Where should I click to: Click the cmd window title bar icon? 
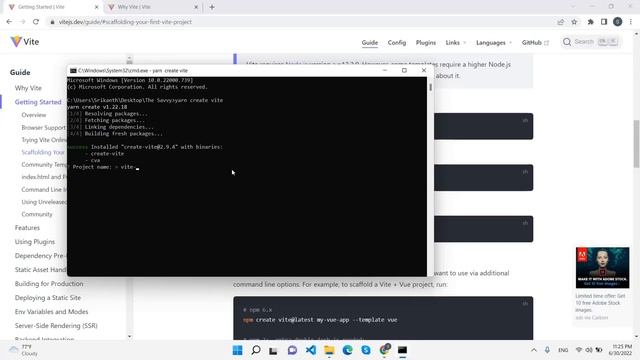(73, 71)
